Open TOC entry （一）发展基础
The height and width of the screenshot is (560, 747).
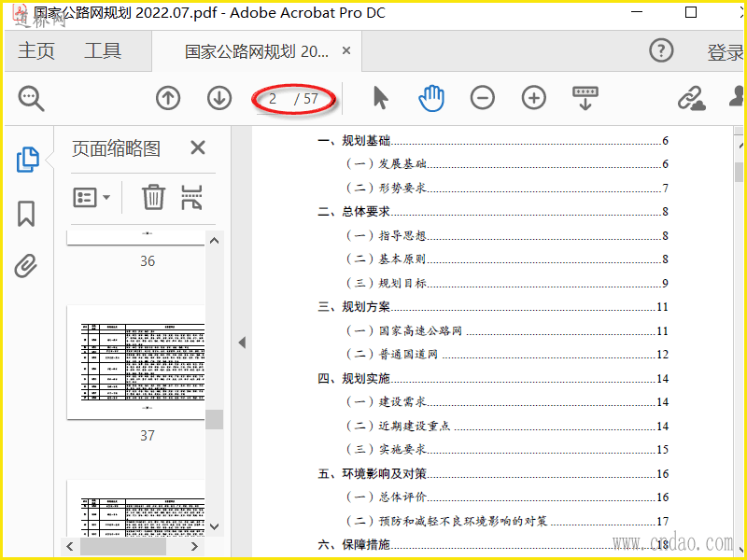click(507, 164)
